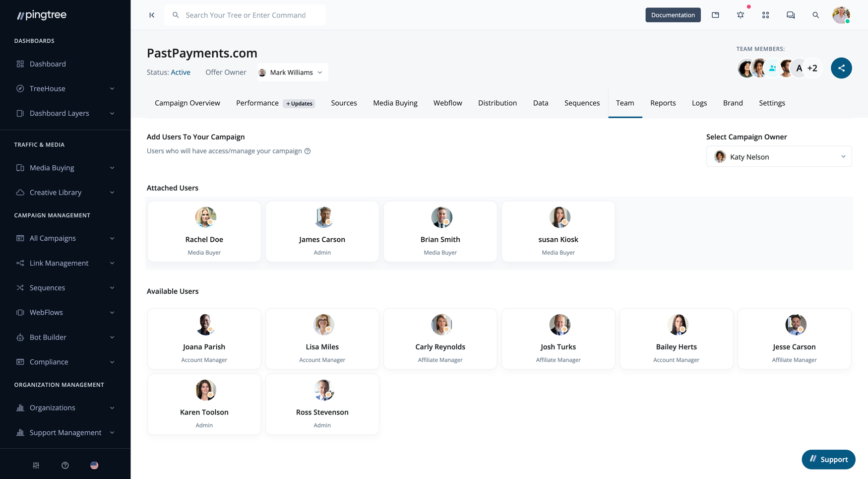Expand the Media Buying sidebar chevron

[112, 168]
